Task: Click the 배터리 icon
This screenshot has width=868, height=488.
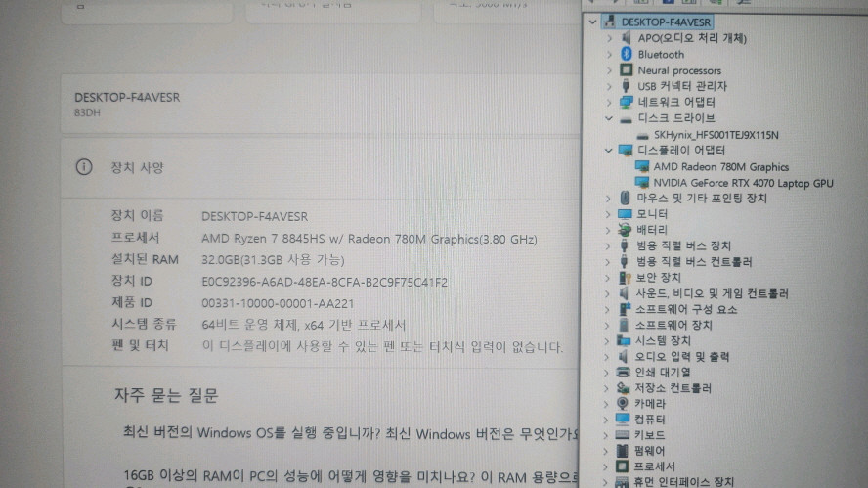Action: click(625, 229)
